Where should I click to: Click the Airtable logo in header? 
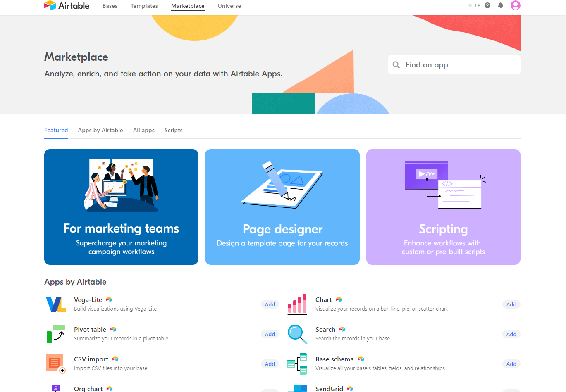(67, 6)
